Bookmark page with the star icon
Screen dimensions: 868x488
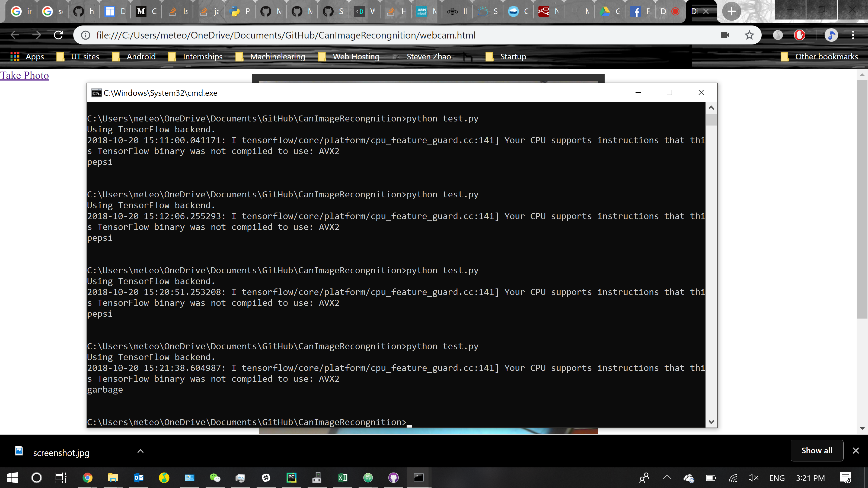(x=749, y=35)
